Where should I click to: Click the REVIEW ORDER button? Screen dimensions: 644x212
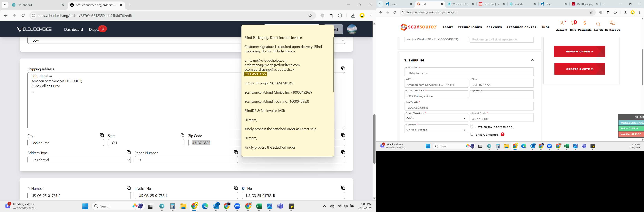580,52
